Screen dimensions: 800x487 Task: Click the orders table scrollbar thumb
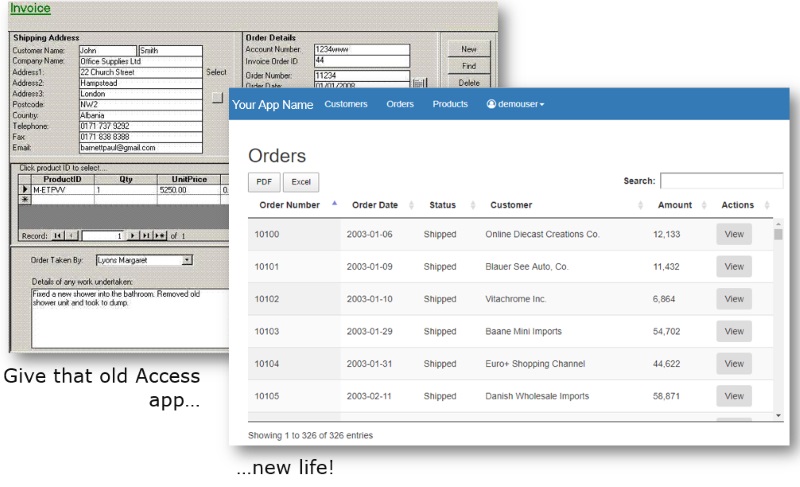coord(778,234)
